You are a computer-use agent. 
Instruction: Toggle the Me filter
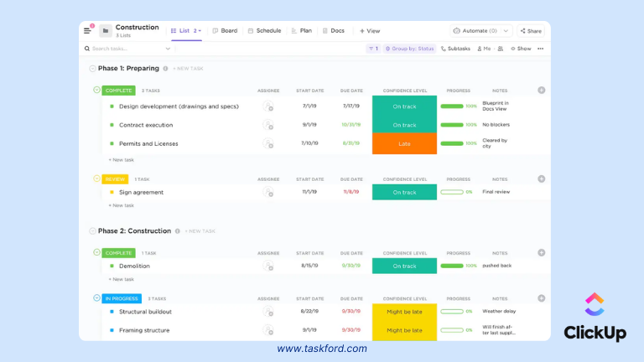[484, 49]
